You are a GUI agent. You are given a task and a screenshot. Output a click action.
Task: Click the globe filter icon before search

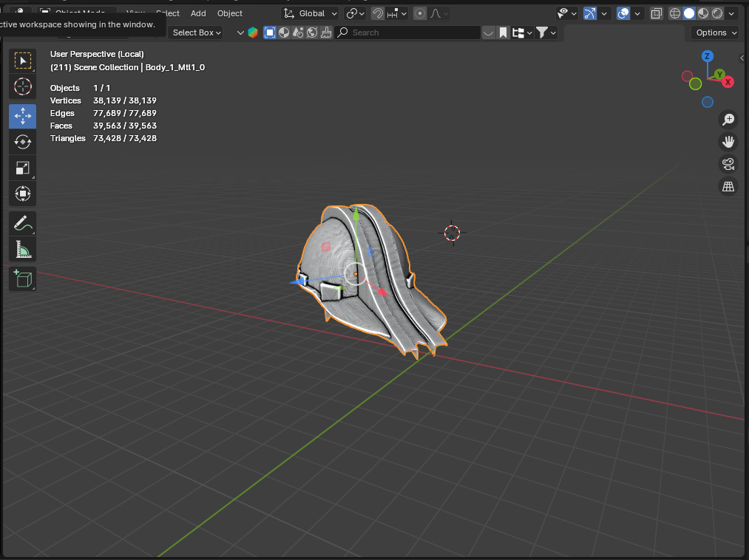point(312,33)
